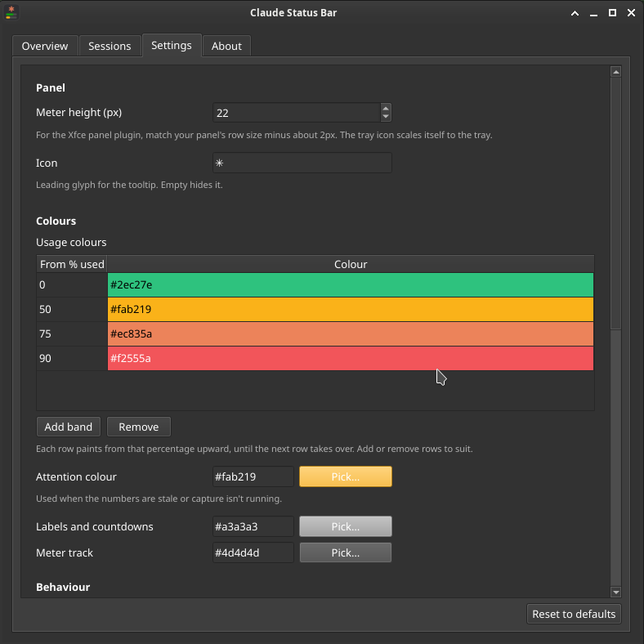Edit the Meter track hex field
This screenshot has width=644, height=644.
[x=253, y=552]
